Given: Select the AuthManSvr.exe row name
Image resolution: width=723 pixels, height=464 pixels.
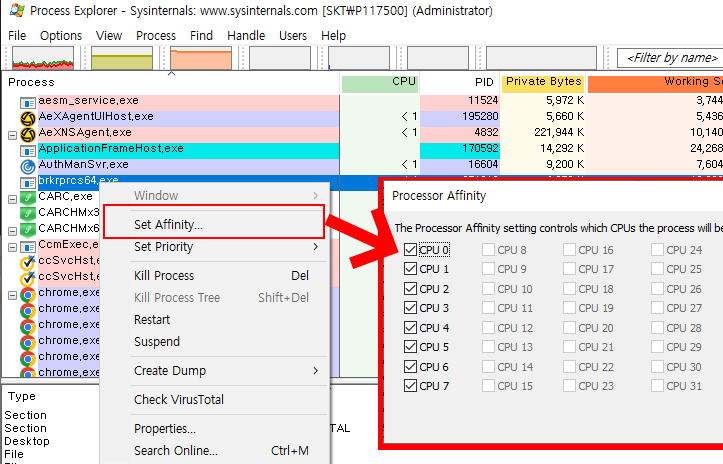Looking at the screenshot, I should (x=83, y=165).
